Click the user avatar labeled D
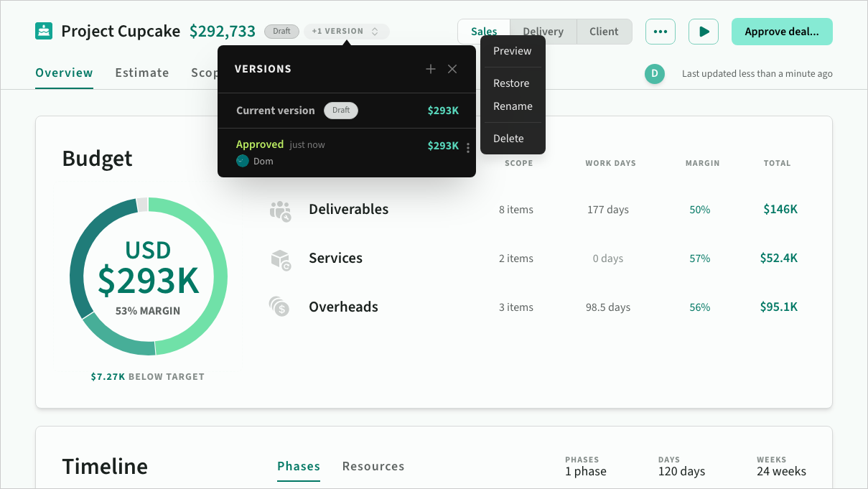This screenshot has width=868, height=489. tap(654, 73)
